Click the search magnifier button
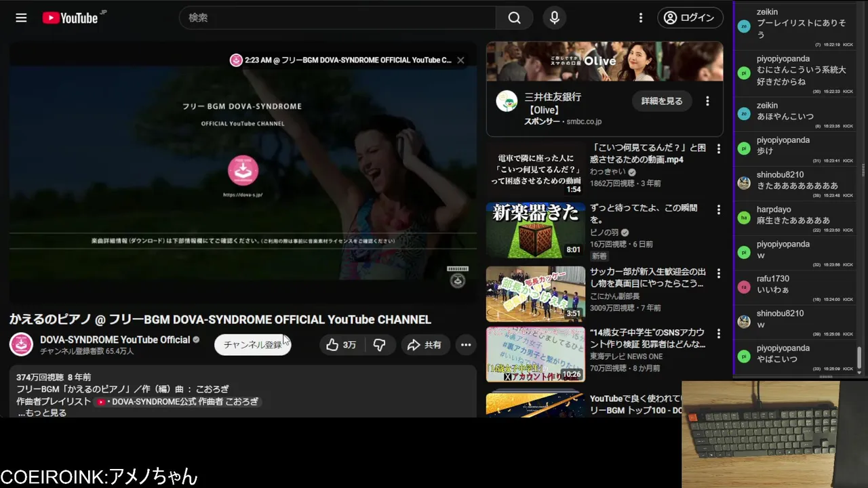Screen dimensions: 868x488 (515, 18)
